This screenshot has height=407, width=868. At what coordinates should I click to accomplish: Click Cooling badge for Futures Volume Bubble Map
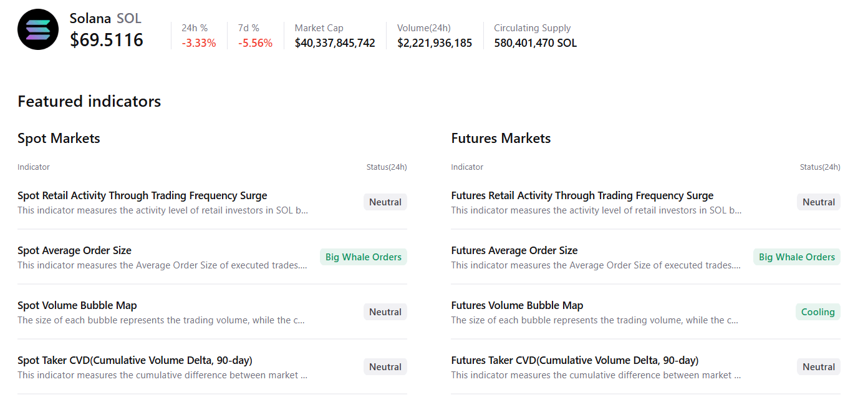(x=818, y=312)
